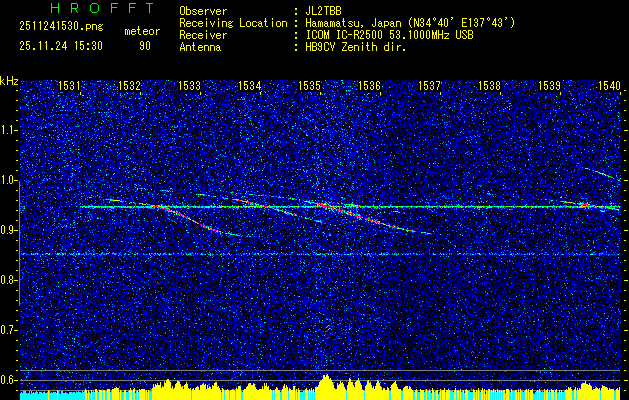Click the 1533 time marker
Screen dimensions: 629x400
tap(189, 87)
